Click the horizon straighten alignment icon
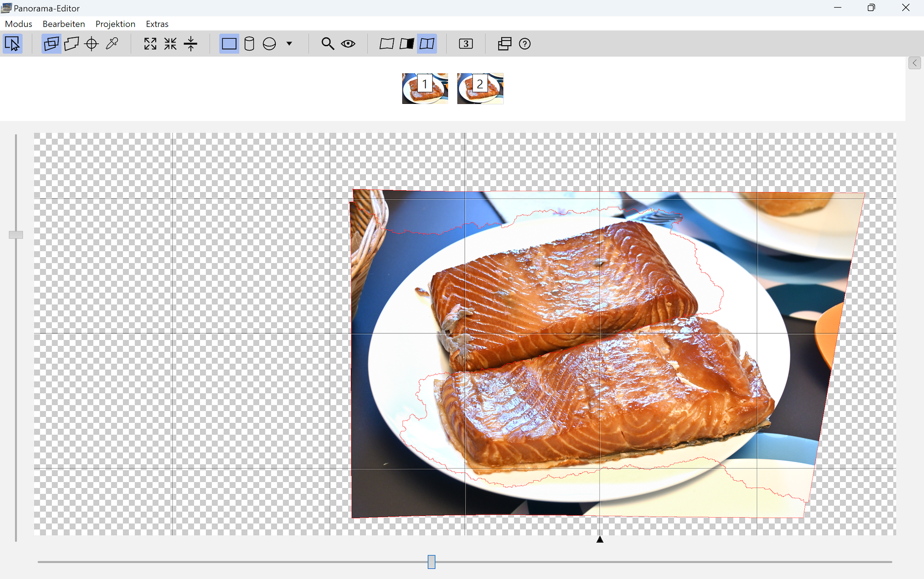The width and height of the screenshot is (924, 579). point(190,44)
